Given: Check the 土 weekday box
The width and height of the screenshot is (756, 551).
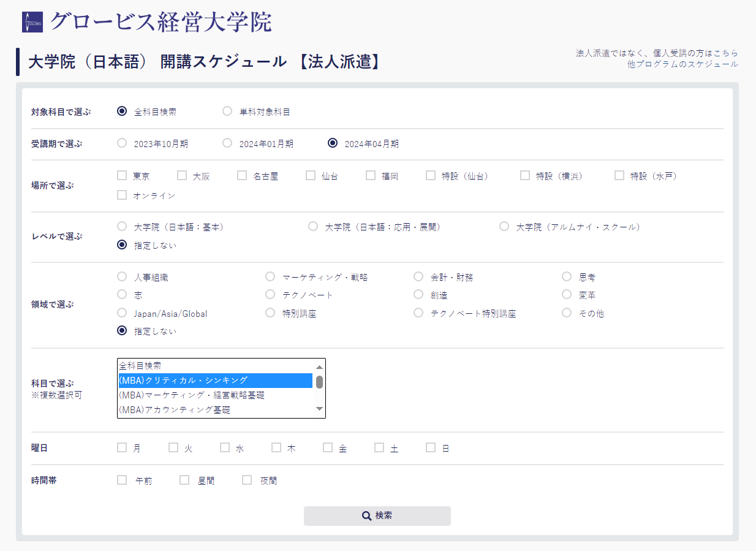Looking at the screenshot, I should tap(379, 447).
